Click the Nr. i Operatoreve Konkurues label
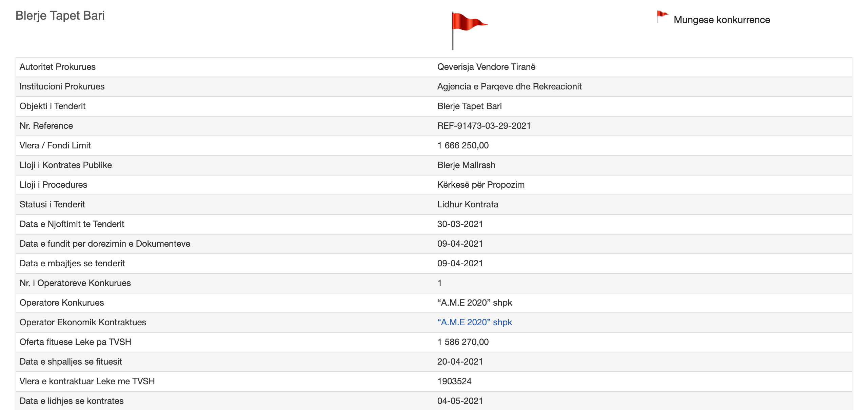This screenshot has height=410, width=868. (75, 283)
